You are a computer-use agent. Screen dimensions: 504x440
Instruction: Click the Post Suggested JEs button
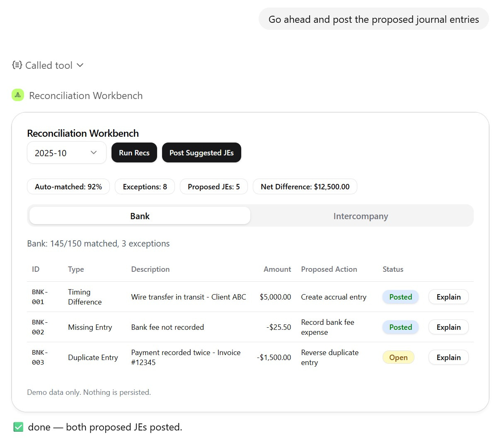pyautogui.click(x=201, y=153)
